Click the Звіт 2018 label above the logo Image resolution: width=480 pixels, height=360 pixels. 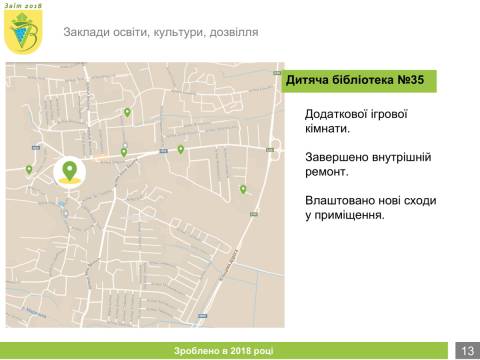[x=23, y=6]
